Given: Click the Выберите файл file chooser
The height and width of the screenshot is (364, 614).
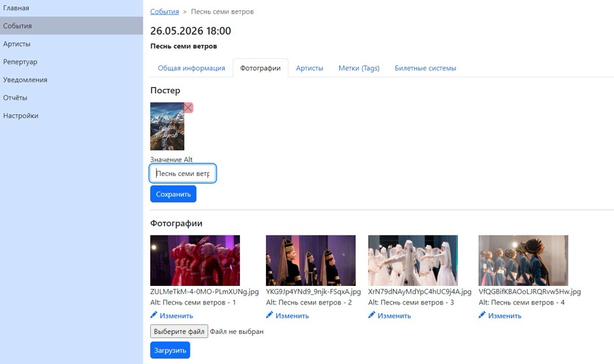Looking at the screenshot, I should click(179, 331).
